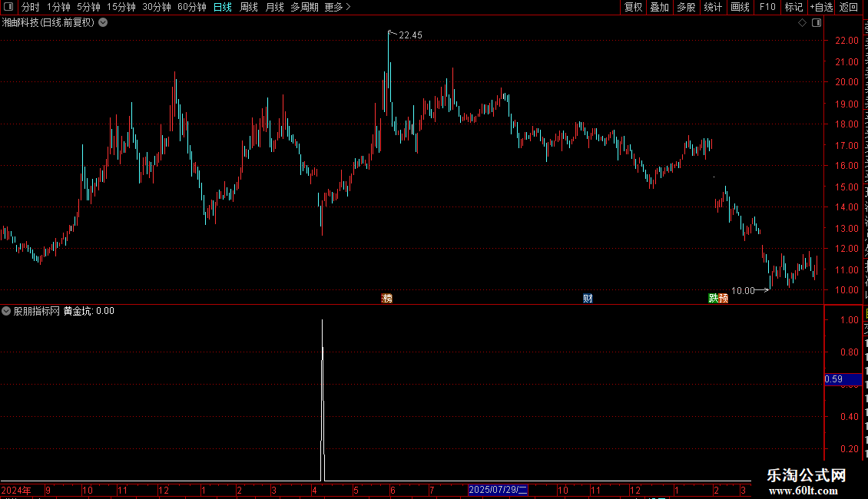Switch to 分时 intraday view
The height and width of the screenshot is (499, 868).
point(30,7)
